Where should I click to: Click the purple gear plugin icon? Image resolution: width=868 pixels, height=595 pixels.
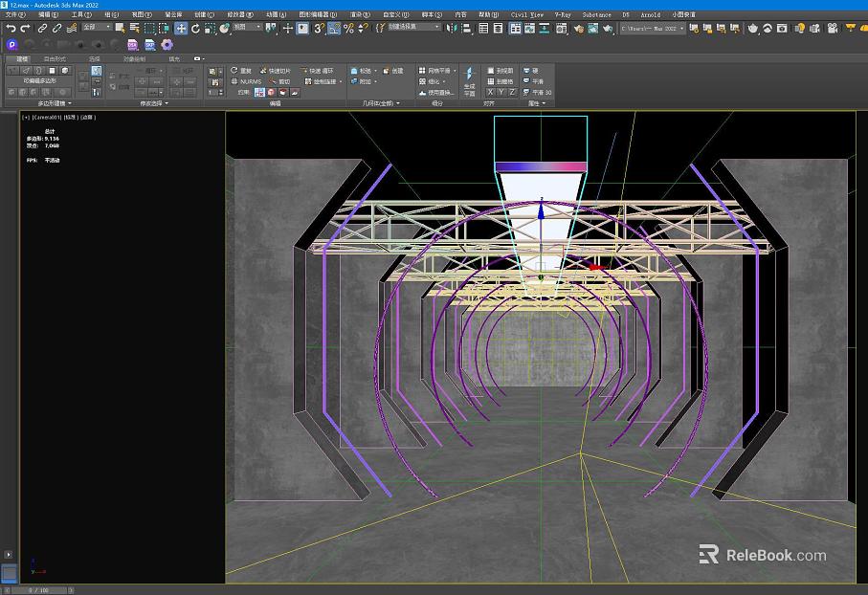(167, 44)
